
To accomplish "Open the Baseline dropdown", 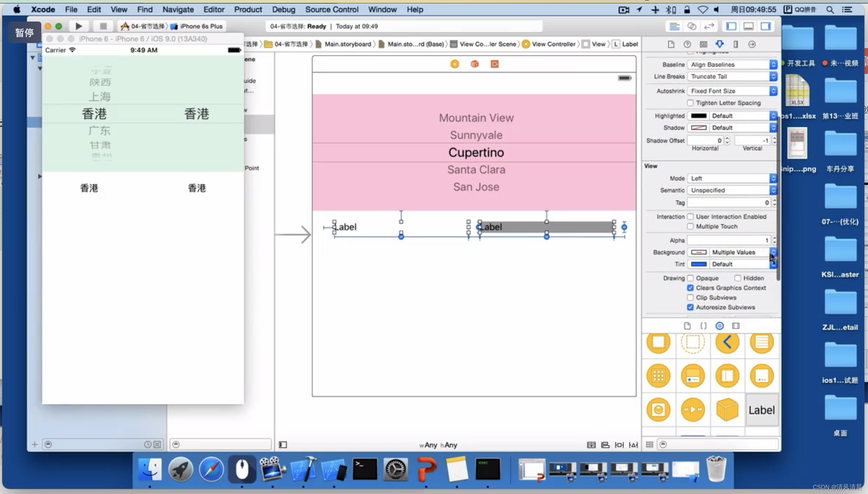I will (732, 65).
